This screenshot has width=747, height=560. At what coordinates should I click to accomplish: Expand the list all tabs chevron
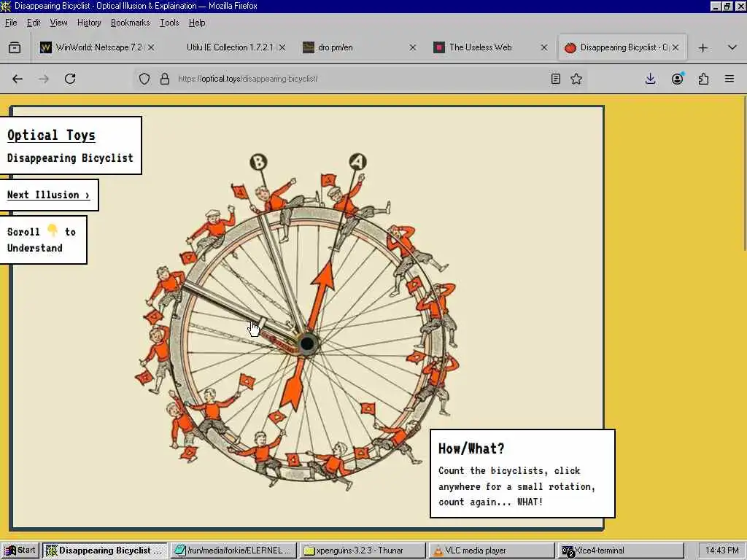[732, 47]
